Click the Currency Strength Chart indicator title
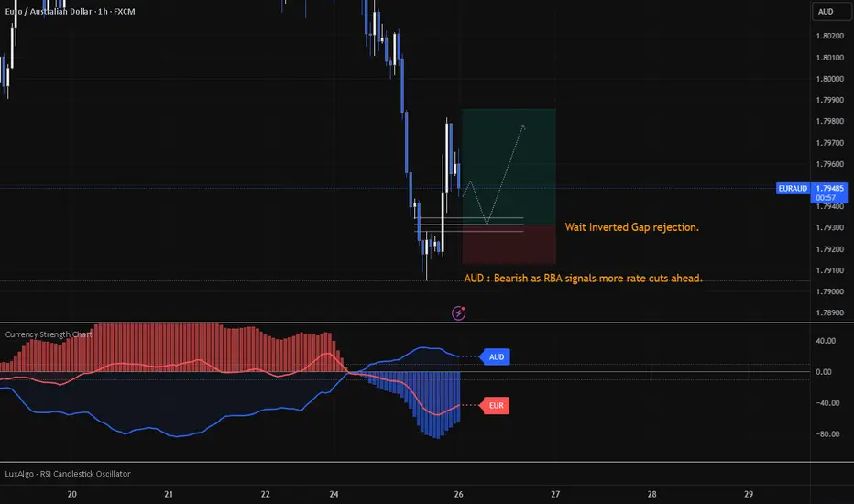This screenshot has width=854, height=504. 49,334
